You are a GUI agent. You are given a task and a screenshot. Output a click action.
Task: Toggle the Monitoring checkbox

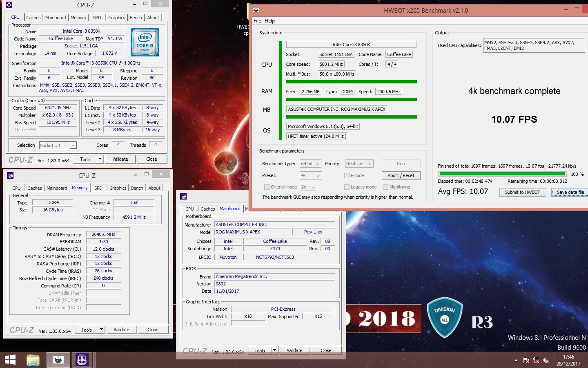[385, 187]
